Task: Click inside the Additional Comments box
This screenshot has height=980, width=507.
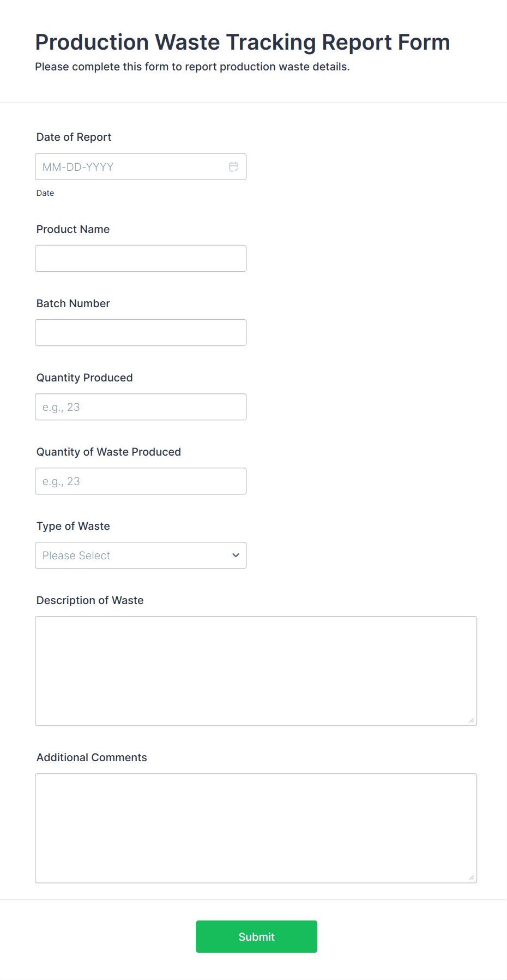Action: tap(256, 827)
